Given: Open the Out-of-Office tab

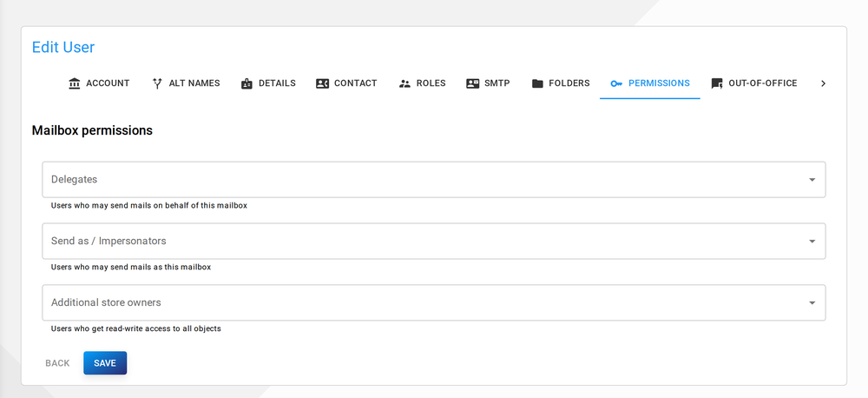Looking at the screenshot, I should coord(754,83).
